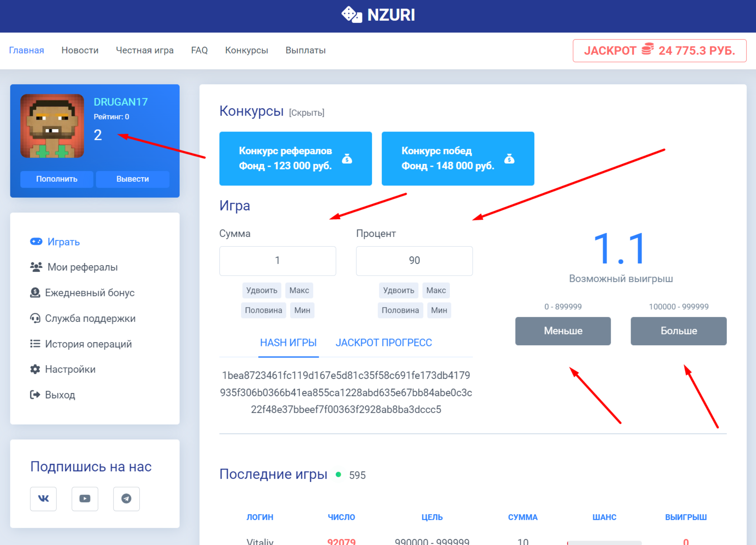This screenshot has width=756, height=545.
Task: Click the jackpot coins icon
Action: coord(648,49)
